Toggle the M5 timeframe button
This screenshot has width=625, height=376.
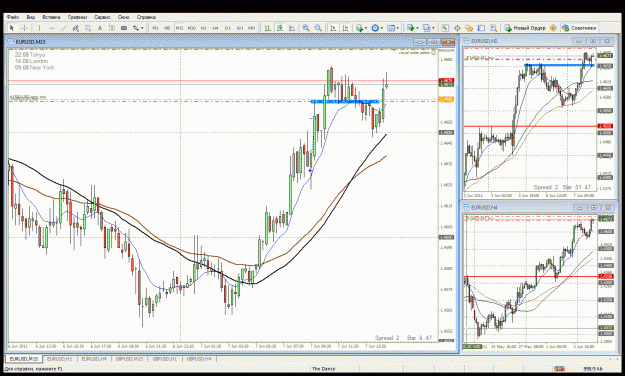[x=167, y=28]
